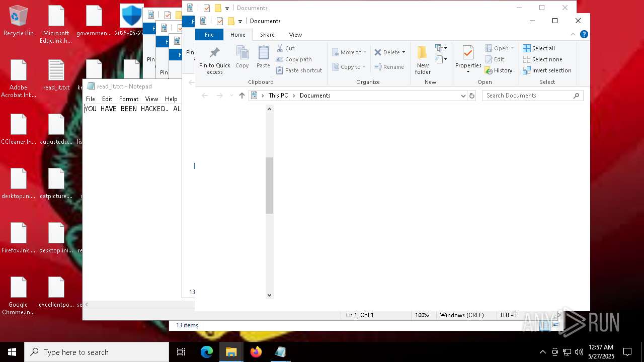644x362 pixels.
Task: Click Paste shortcut in ribbon
Action: click(299, 70)
